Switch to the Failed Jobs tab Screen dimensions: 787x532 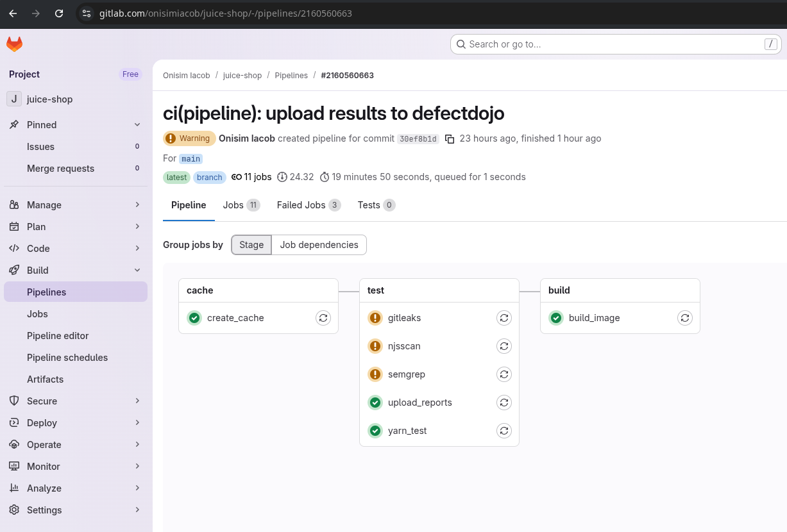[308, 205]
